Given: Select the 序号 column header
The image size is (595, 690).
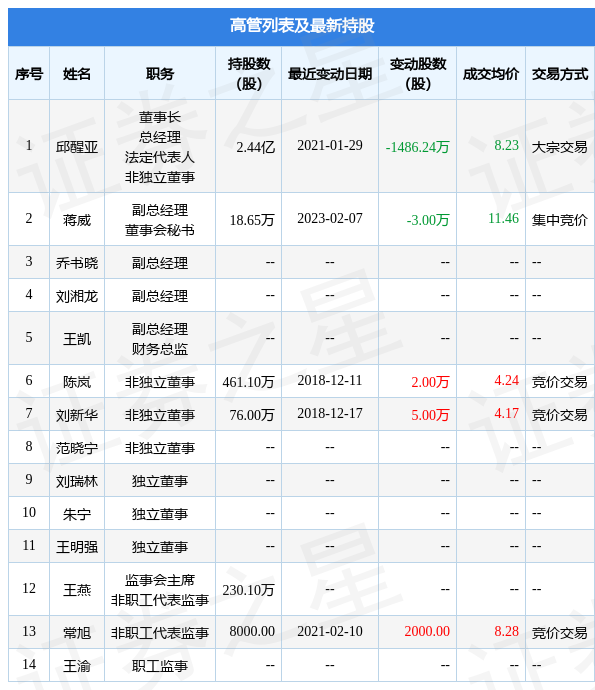Looking at the screenshot, I should tap(29, 73).
